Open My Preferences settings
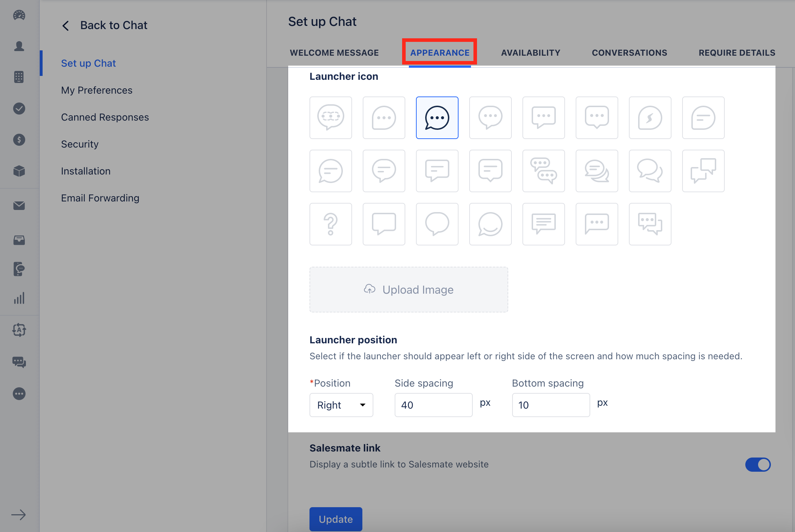This screenshot has width=795, height=532. pyautogui.click(x=97, y=90)
